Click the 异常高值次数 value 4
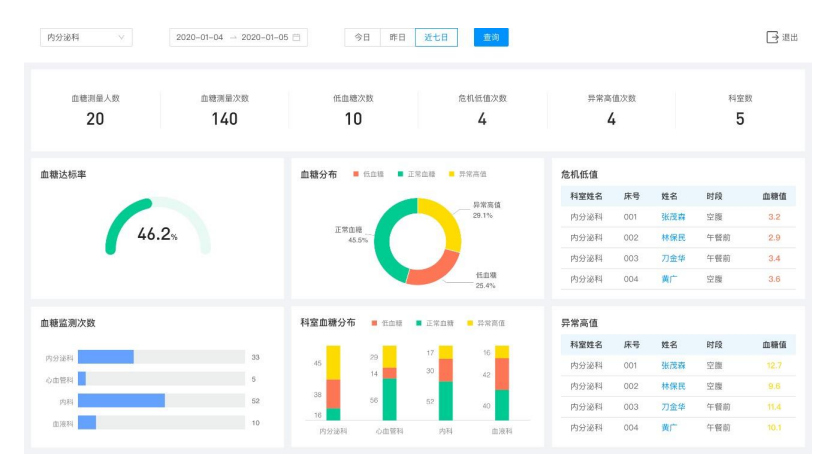 pyautogui.click(x=611, y=119)
